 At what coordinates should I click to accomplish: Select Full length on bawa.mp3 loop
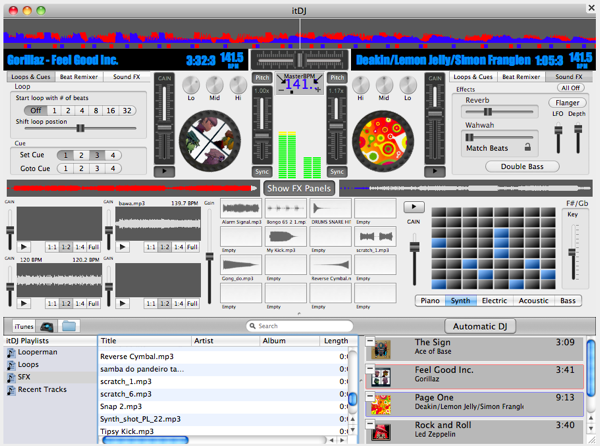click(x=192, y=247)
